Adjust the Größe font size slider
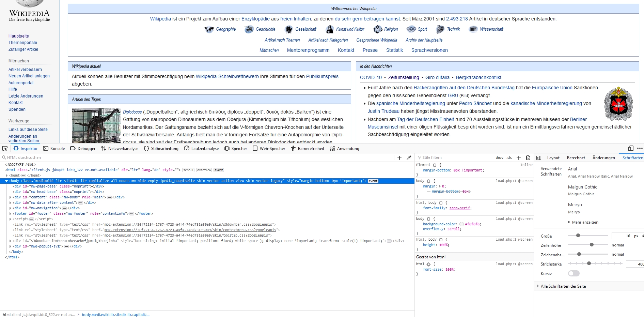This screenshot has height=317, width=644. click(578, 236)
